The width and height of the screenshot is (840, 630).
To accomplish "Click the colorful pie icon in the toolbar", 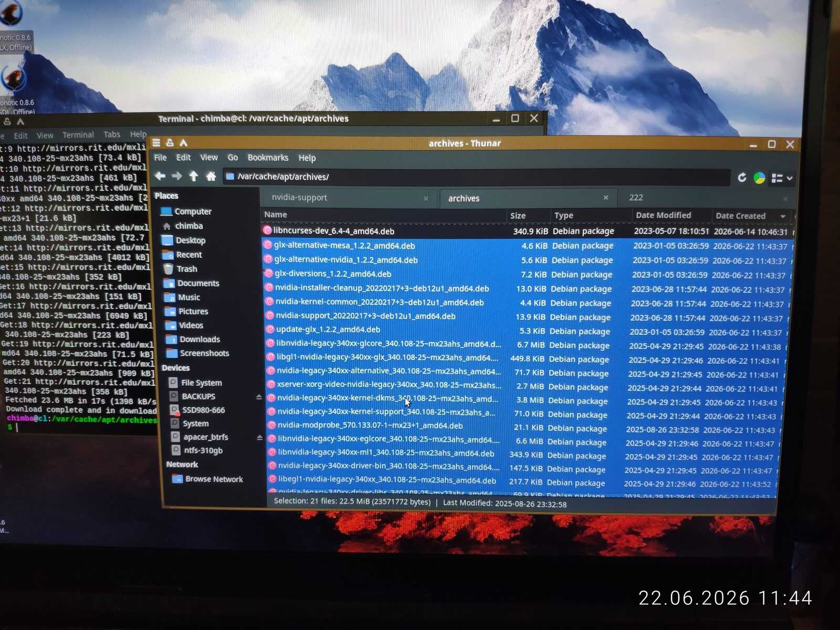I will 759,178.
